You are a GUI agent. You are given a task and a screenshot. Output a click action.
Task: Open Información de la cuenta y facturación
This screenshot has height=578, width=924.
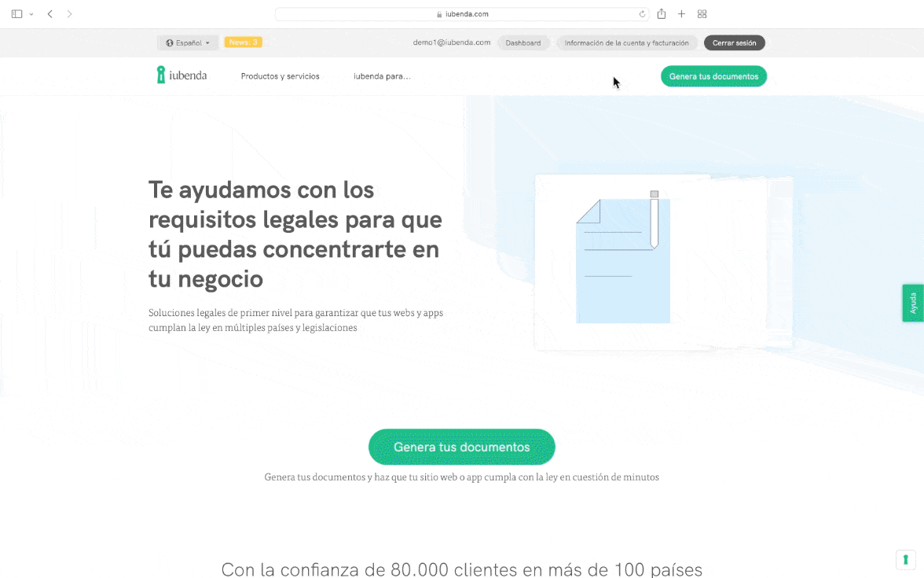tap(626, 42)
